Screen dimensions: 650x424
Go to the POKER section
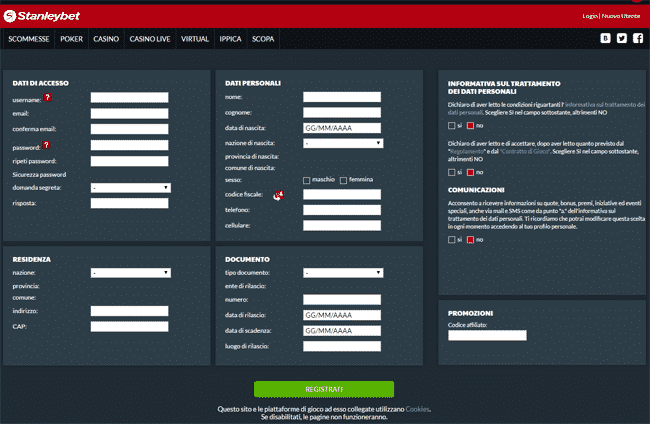point(71,39)
